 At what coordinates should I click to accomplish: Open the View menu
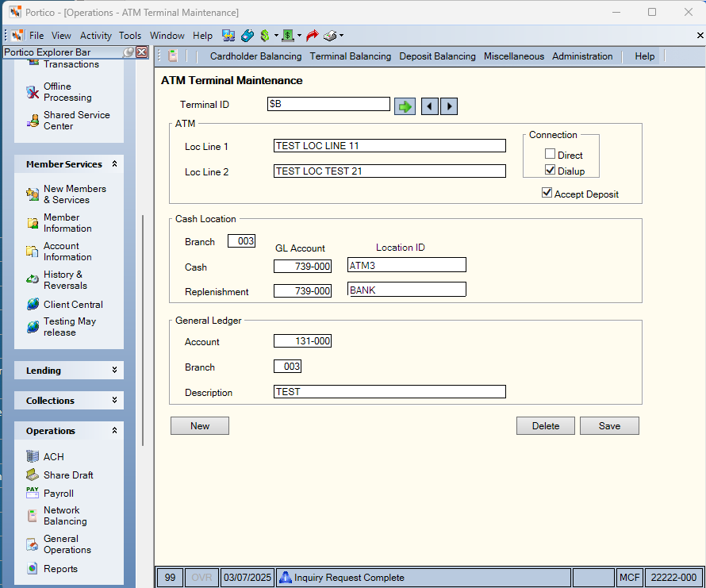(61, 36)
